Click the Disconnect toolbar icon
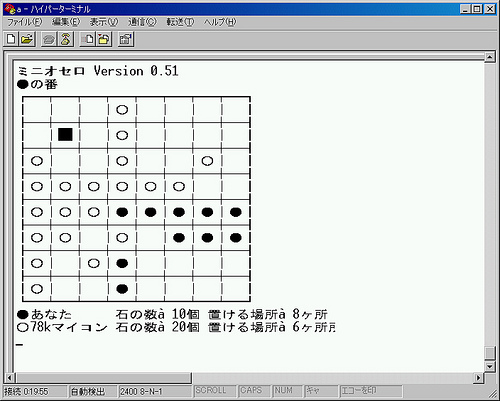 [x=66, y=39]
